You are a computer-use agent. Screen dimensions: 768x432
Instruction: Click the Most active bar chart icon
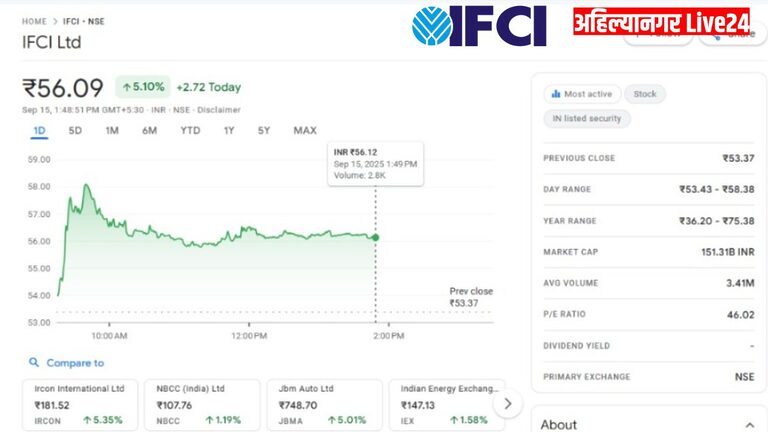click(555, 94)
